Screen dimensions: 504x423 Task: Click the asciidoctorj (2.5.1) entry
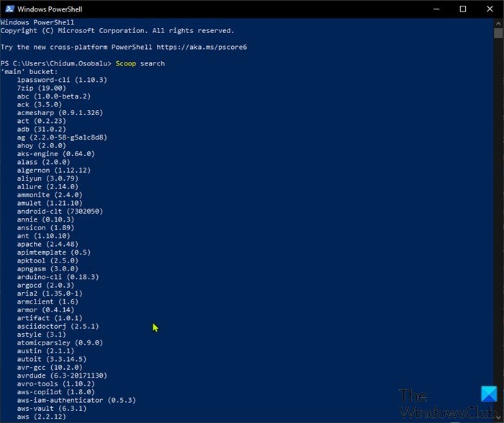(x=58, y=327)
